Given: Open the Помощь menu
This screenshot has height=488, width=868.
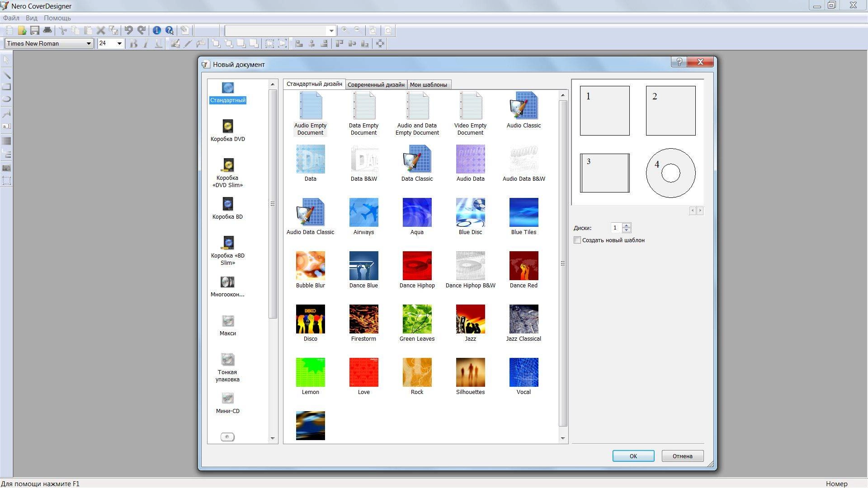Looking at the screenshot, I should (x=57, y=18).
